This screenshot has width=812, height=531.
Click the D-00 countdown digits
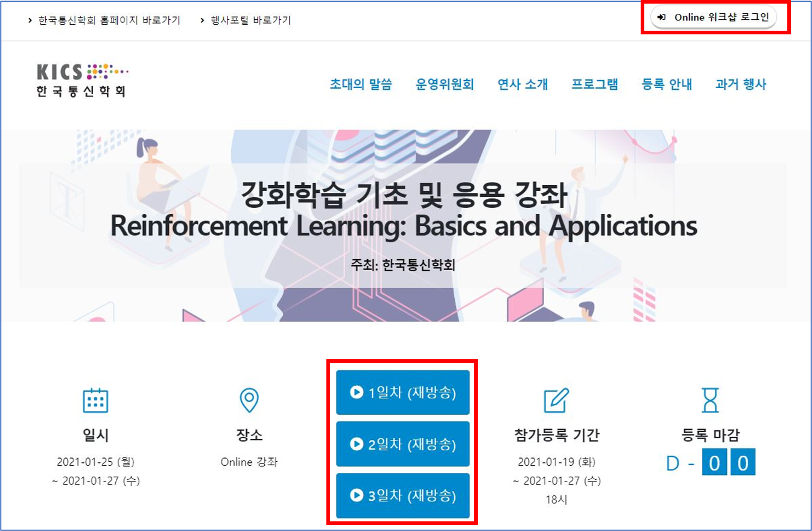(728, 463)
